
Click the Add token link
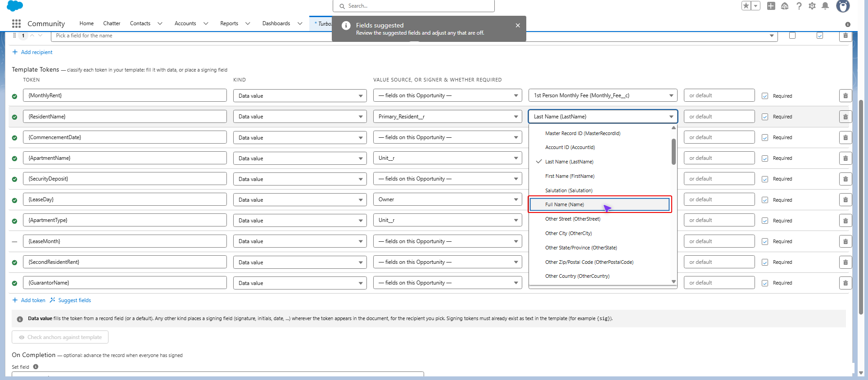[29, 300]
